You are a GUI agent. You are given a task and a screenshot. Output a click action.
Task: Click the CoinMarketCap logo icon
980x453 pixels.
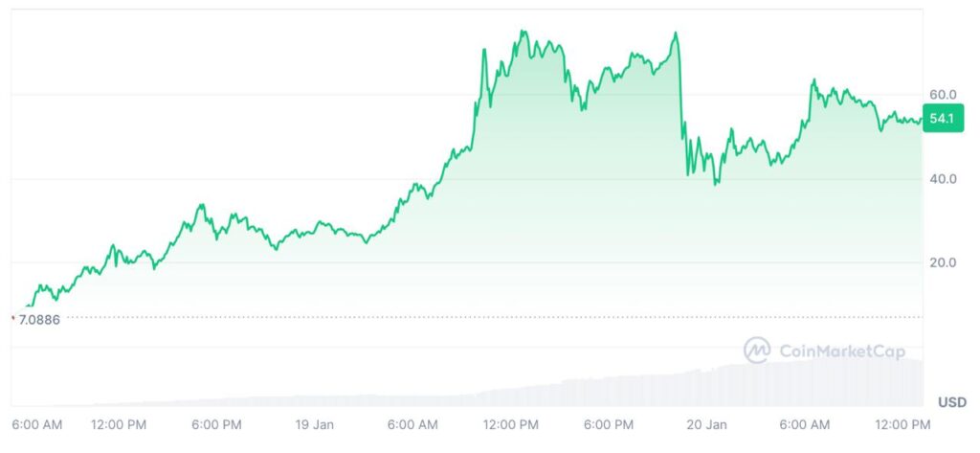pos(757,351)
